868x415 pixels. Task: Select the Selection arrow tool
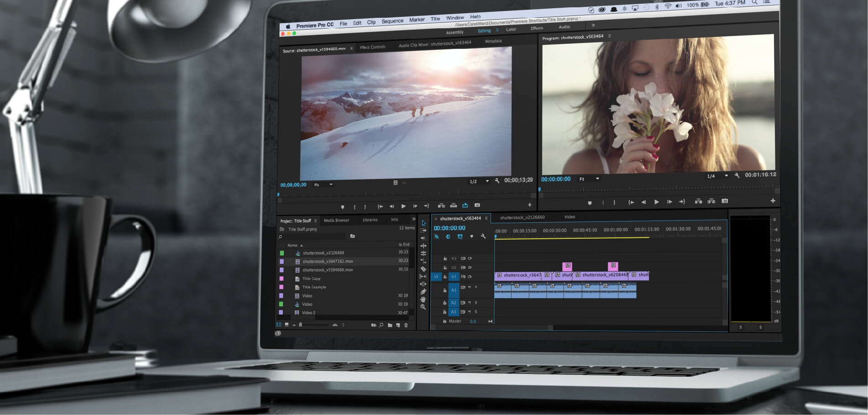(x=424, y=223)
